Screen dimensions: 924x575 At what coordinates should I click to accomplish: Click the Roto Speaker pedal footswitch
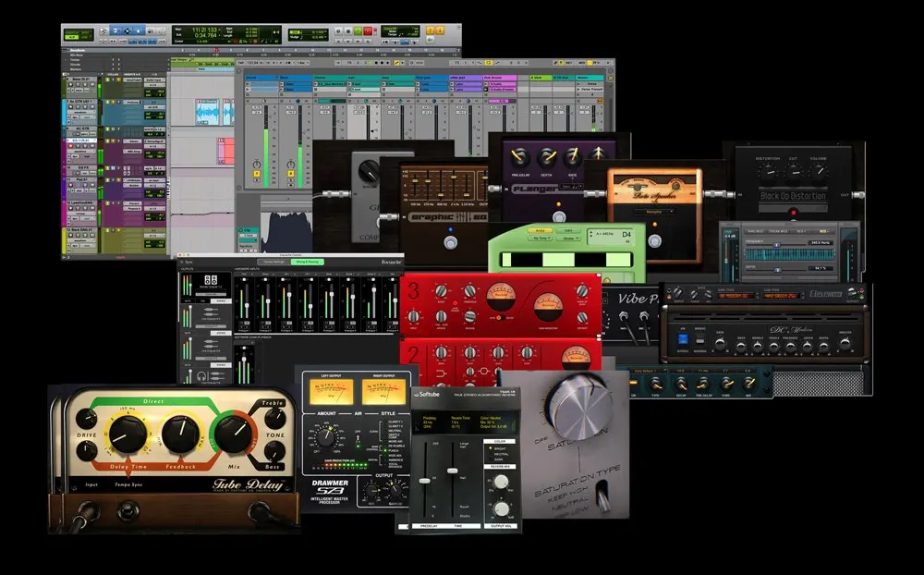click(655, 240)
